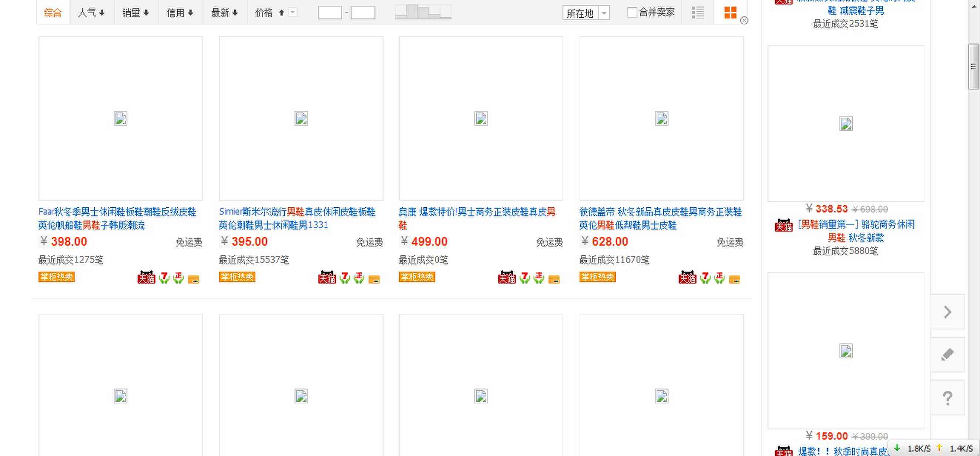Open the sidebar ad thumbnail priced ¥159.00
This screenshot has height=456, width=980.
point(846,351)
